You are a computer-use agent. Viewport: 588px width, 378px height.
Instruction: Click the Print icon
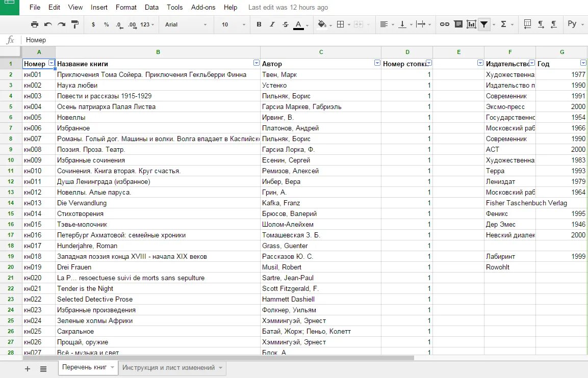click(35, 24)
